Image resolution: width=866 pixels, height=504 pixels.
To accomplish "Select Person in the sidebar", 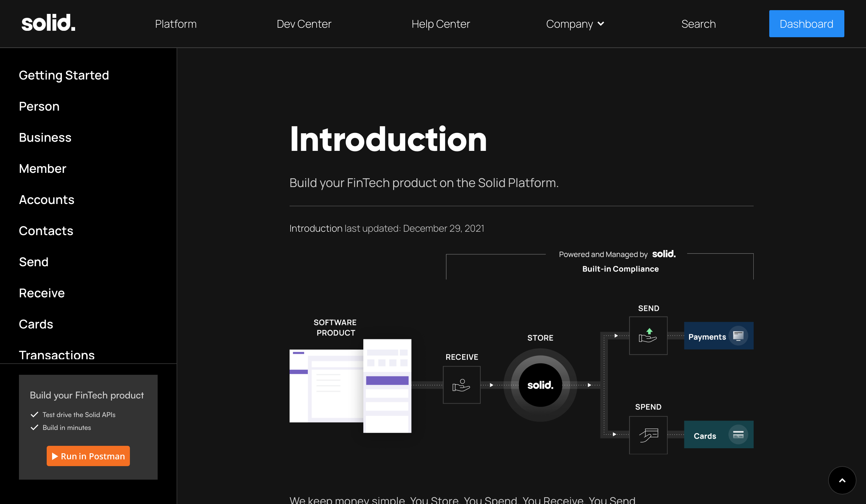I will click(39, 106).
